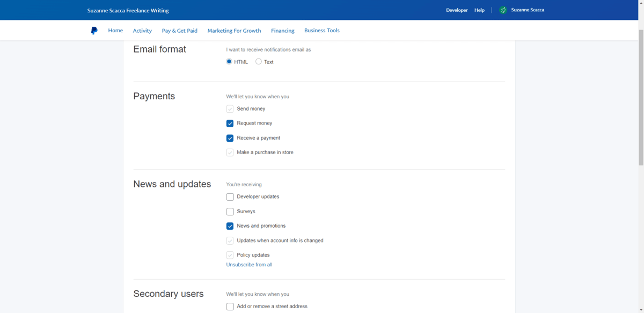Open the Financing menu

tap(283, 31)
